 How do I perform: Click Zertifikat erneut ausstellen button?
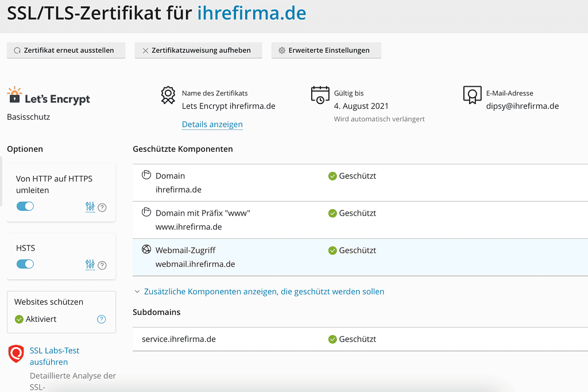click(66, 50)
